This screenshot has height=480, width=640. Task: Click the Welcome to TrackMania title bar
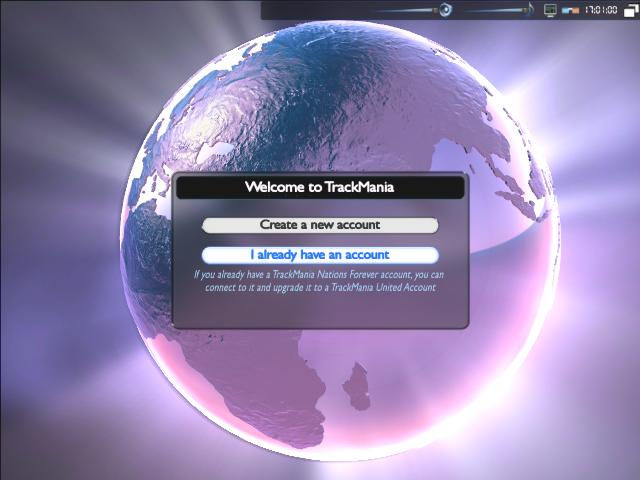(x=320, y=187)
